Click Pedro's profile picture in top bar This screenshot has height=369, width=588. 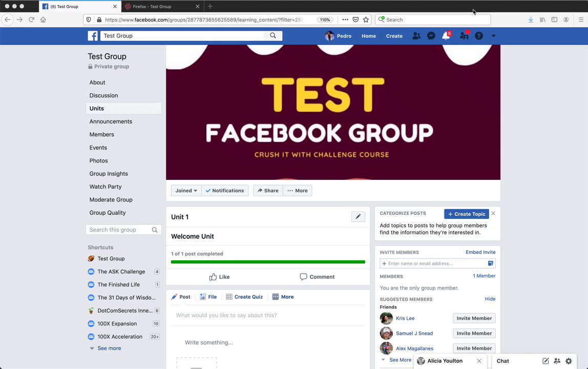tap(329, 36)
